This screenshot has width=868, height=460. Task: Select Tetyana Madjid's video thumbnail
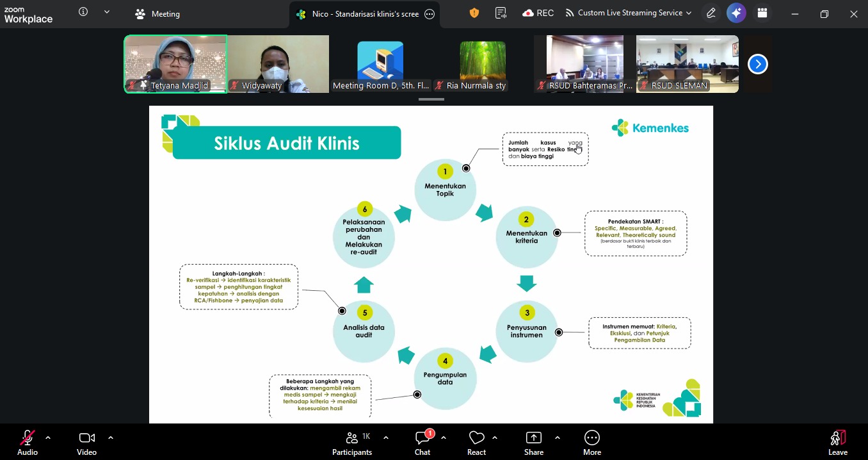[175, 64]
